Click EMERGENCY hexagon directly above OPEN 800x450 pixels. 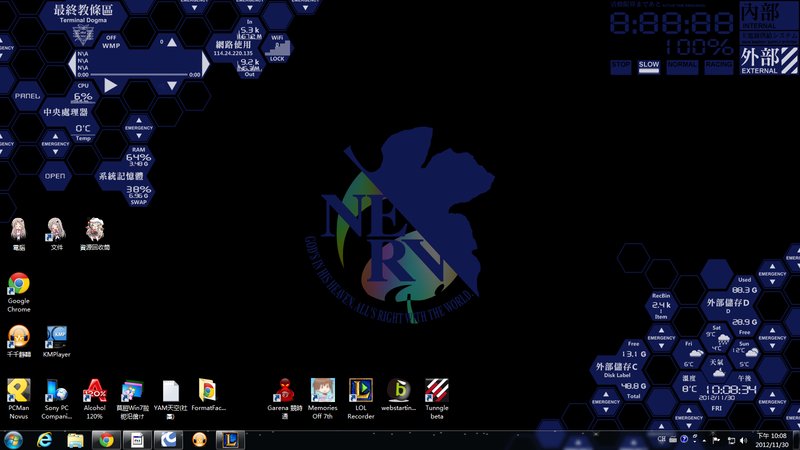55,144
